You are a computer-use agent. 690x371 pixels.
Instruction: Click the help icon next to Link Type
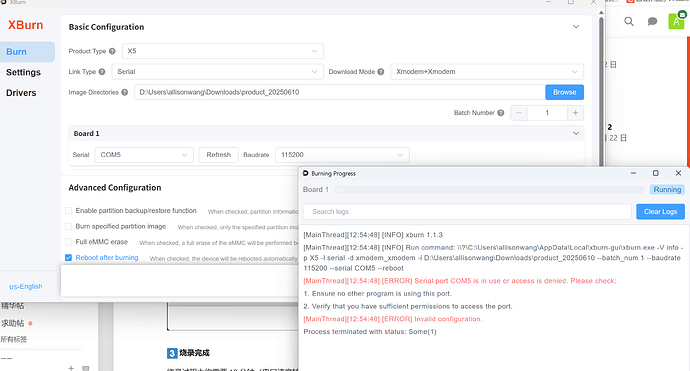[x=102, y=72]
